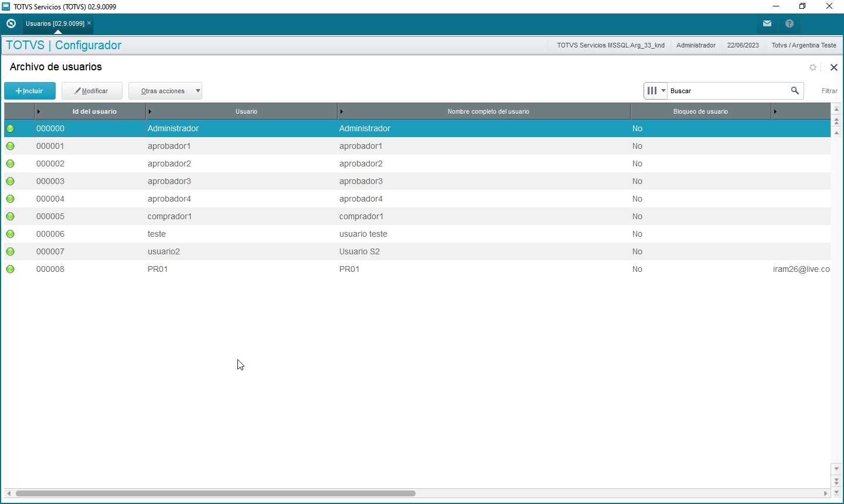The height and width of the screenshot is (504, 844).
Task: Sort by Nombre completo del usuario header
Action: (x=484, y=111)
